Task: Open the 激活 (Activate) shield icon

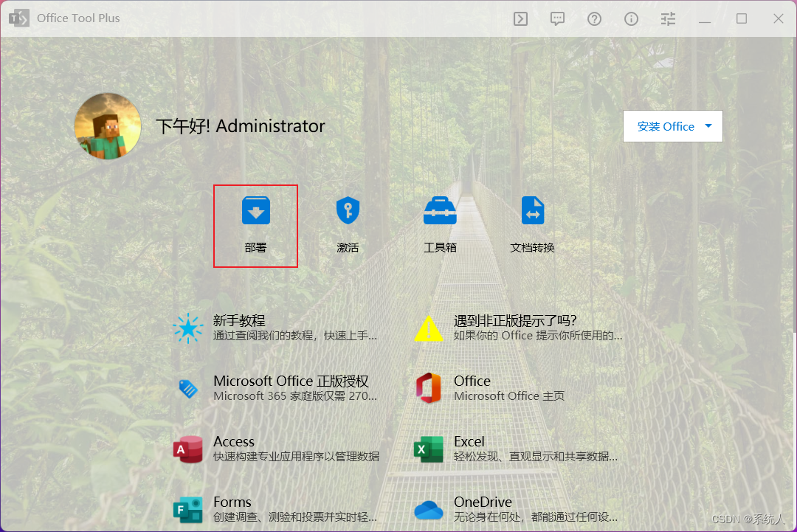Action: coord(348,210)
